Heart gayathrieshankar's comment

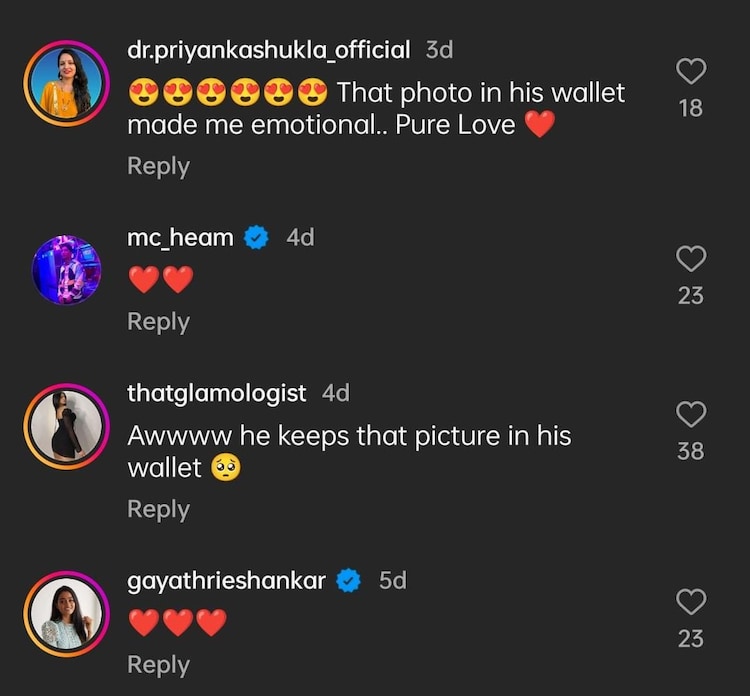coord(691,601)
